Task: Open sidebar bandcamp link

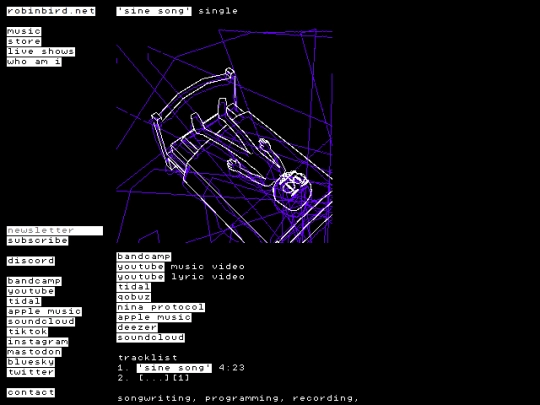Action: coord(34,281)
